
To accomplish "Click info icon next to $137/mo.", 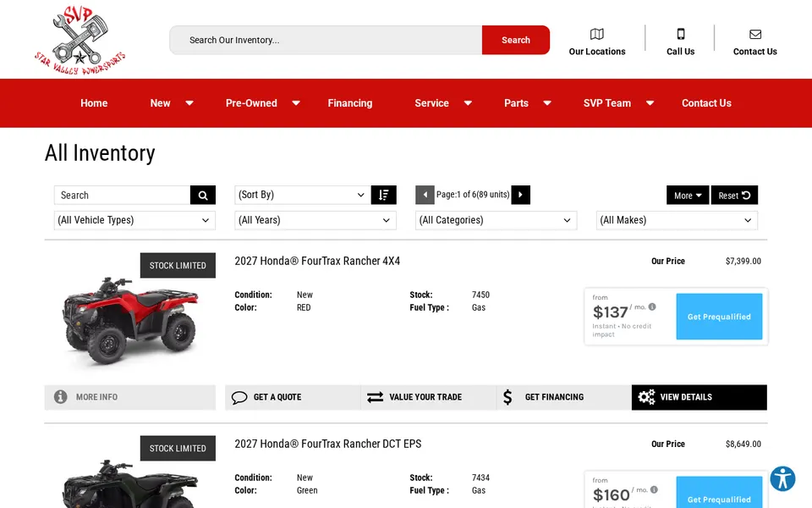I will point(652,306).
